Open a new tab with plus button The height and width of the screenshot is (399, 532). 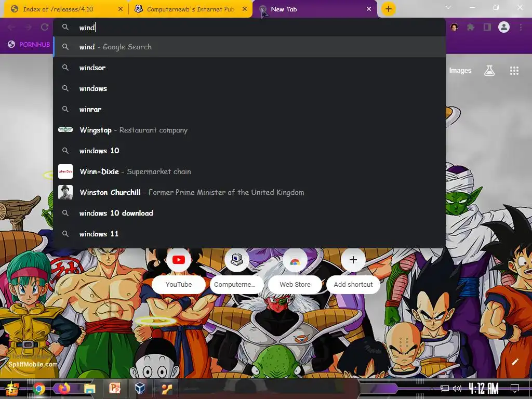tap(389, 9)
